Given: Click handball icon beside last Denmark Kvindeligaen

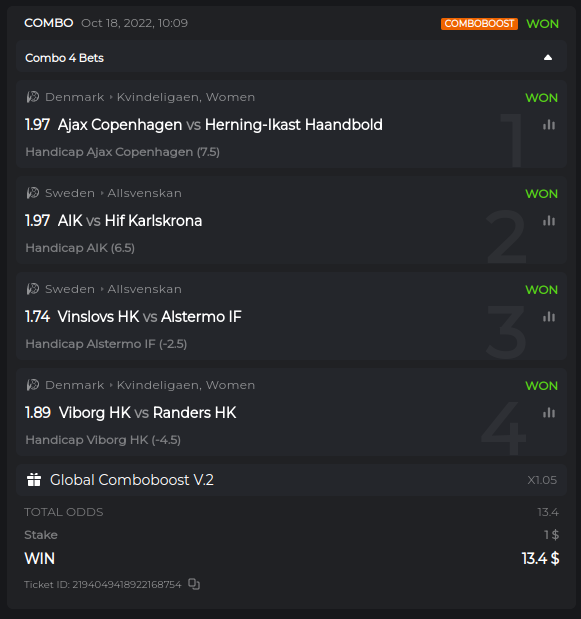Looking at the screenshot, I should pos(33,385).
